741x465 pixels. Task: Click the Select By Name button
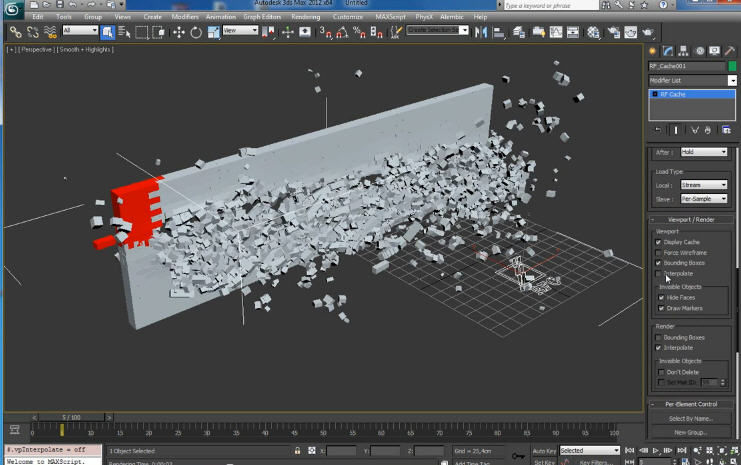[x=690, y=419]
